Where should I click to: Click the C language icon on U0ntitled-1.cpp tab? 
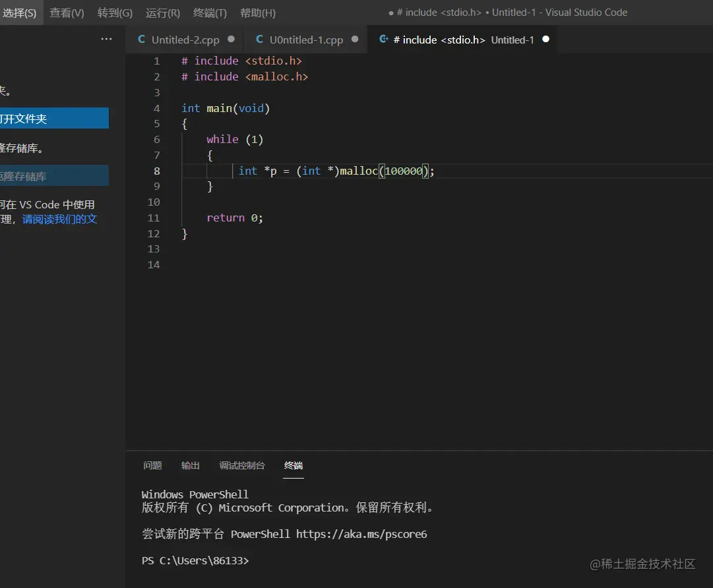click(258, 40)
